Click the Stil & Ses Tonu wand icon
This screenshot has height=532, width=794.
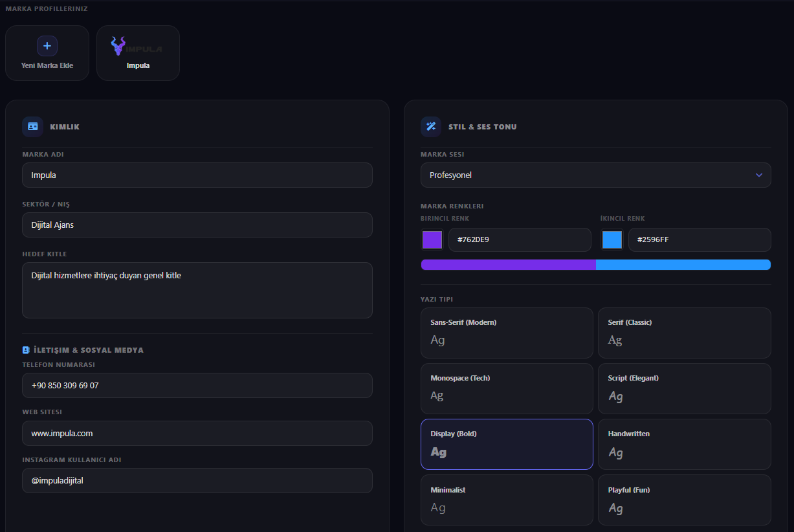point(431,127)
